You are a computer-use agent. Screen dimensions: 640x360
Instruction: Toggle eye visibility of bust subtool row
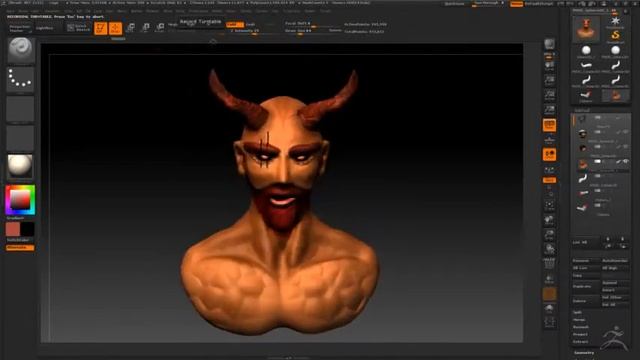click(625, 162)
